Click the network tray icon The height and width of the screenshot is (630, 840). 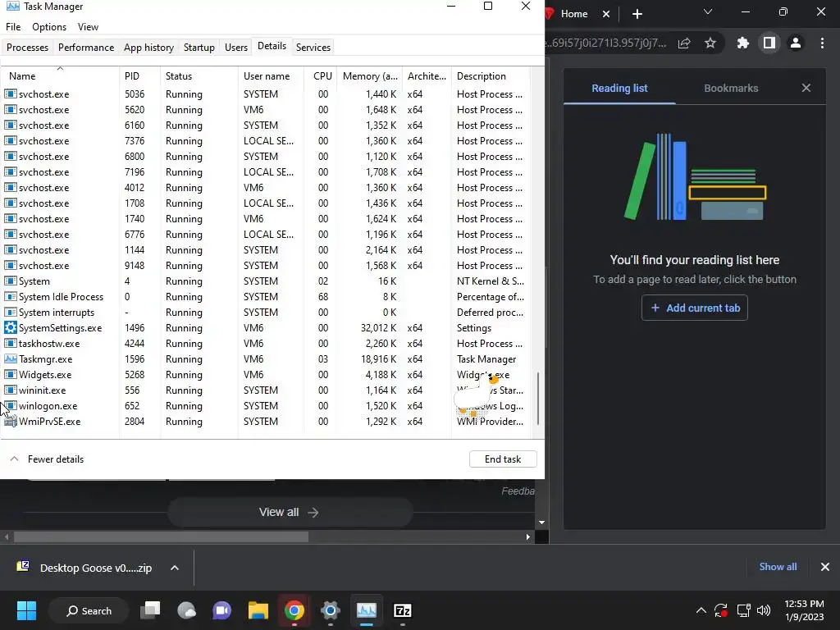click(743, 610)
